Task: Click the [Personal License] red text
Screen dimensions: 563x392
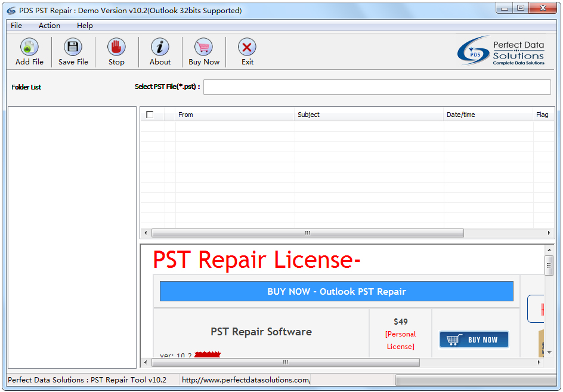Action: click(400, 340)
